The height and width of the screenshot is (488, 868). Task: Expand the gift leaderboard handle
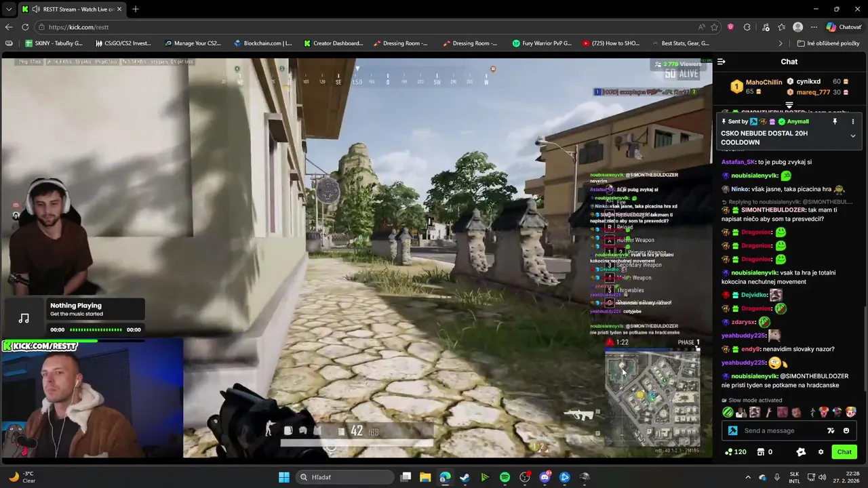coord(789,105)
